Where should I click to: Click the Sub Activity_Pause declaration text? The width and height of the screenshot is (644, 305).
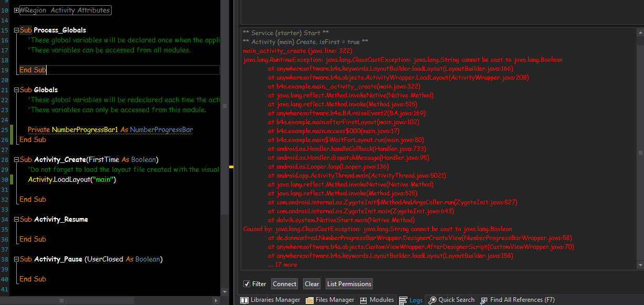tap(91, 259)
